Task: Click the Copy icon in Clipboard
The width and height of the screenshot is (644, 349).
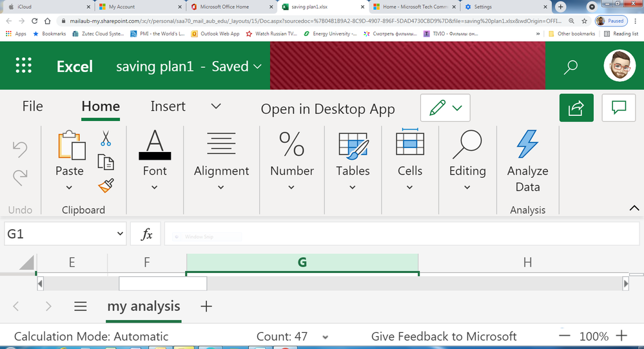Action: click(106, 162)
